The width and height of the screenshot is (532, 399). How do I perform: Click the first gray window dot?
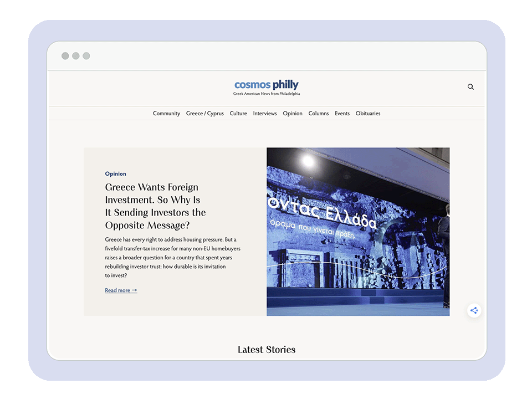(x=65, y=56)
